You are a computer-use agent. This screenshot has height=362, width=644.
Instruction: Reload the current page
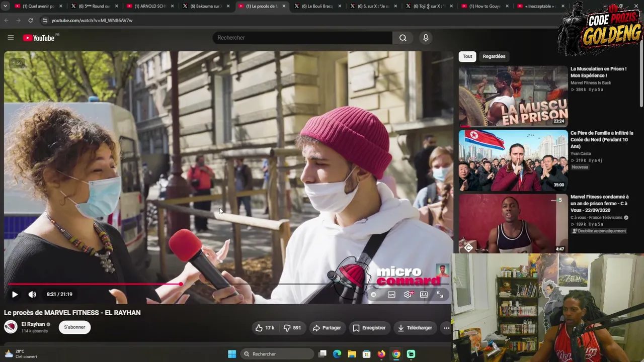(30, 20)
